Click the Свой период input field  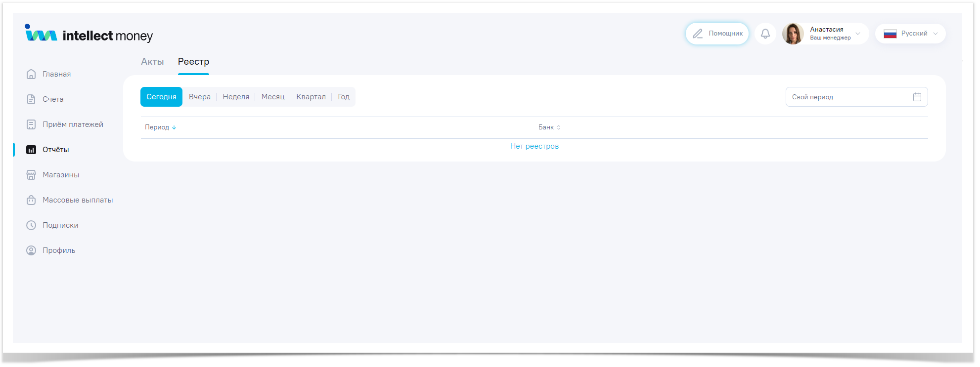[848, 97]
